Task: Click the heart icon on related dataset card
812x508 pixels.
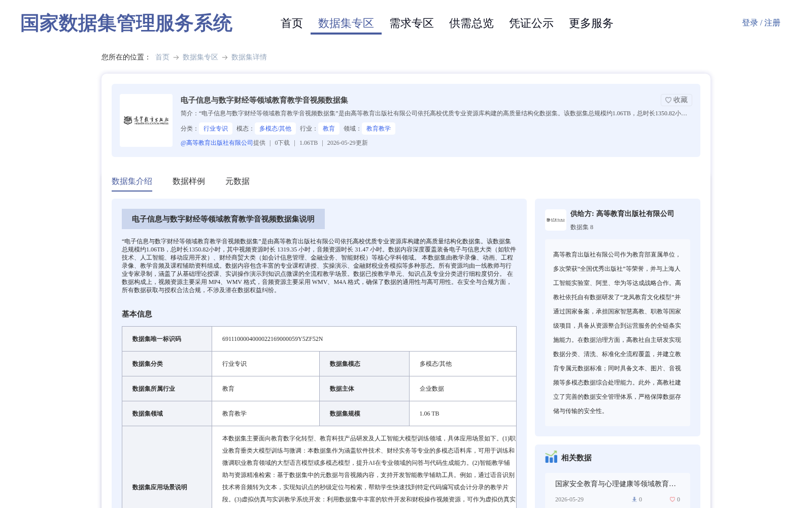Action: 672,499
